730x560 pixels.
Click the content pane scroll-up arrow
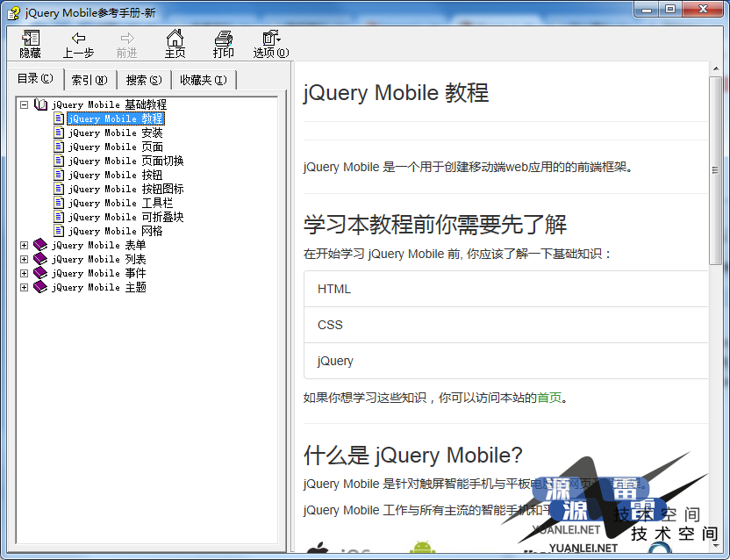tap(716, 69)
